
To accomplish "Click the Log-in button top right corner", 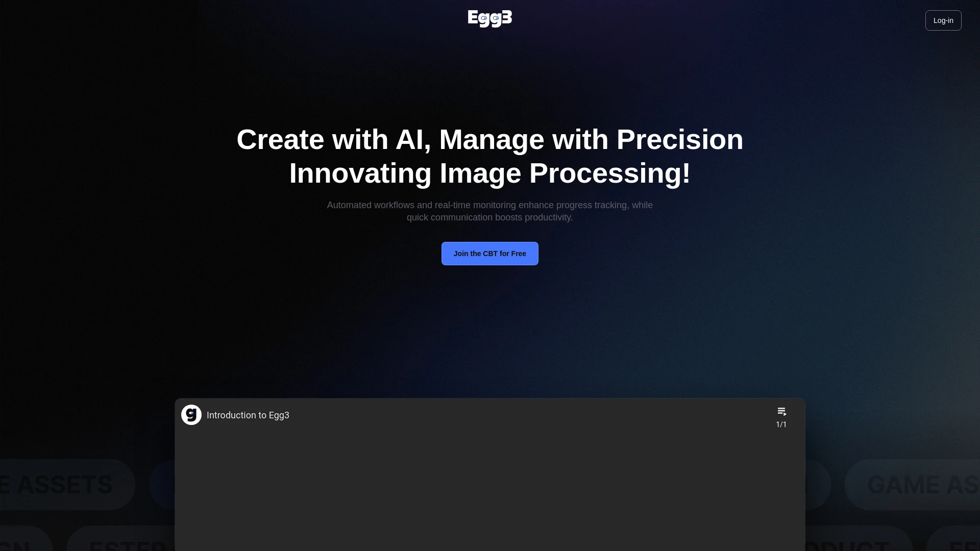I will [x=943, y=20].
